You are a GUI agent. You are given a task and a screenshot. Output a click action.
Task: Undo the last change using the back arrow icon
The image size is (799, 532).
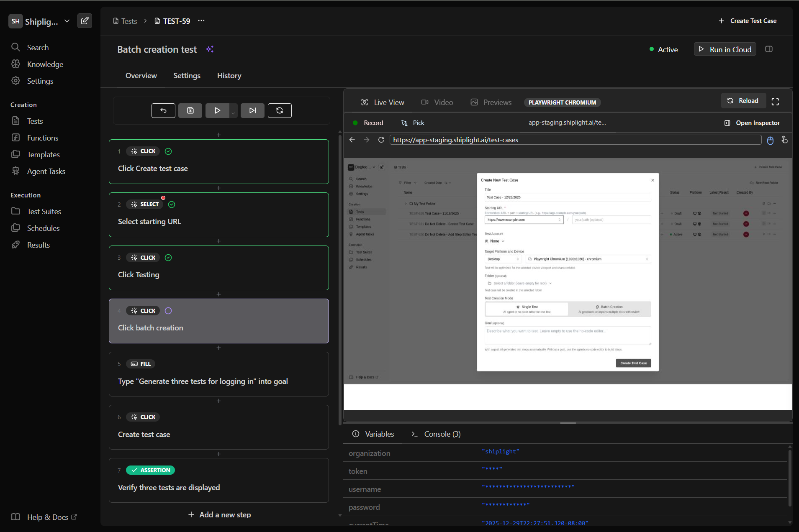click(x=163, y=110)
